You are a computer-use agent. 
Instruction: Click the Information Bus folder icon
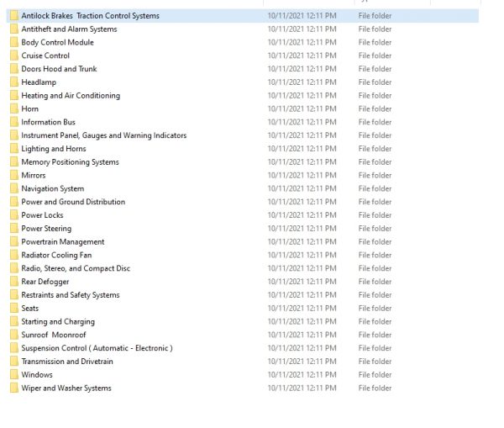(x=13, y=122)
